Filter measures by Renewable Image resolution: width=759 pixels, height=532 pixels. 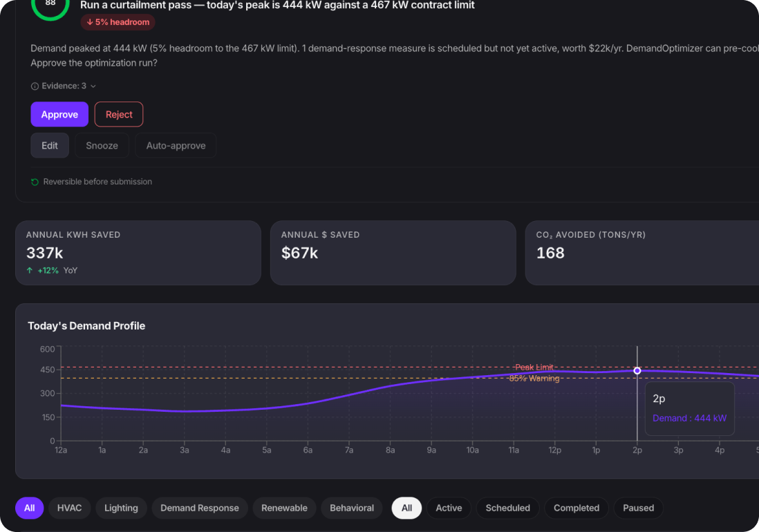click(284, 508)
